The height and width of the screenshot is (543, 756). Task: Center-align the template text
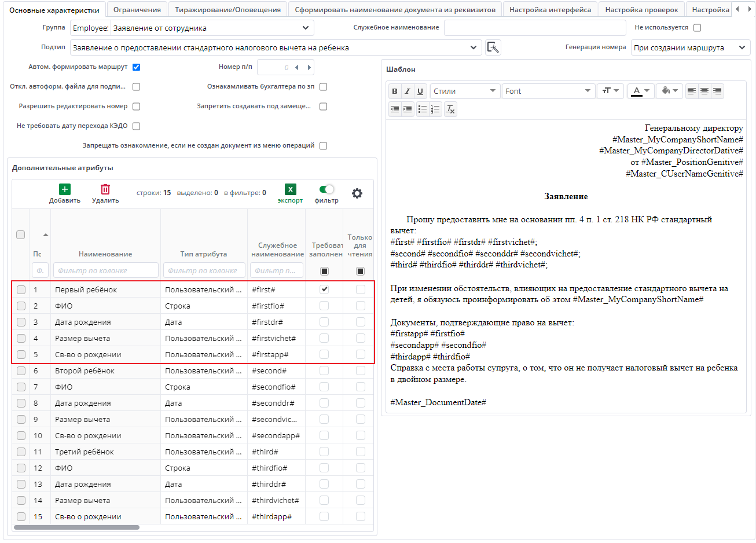coord(704,91)
